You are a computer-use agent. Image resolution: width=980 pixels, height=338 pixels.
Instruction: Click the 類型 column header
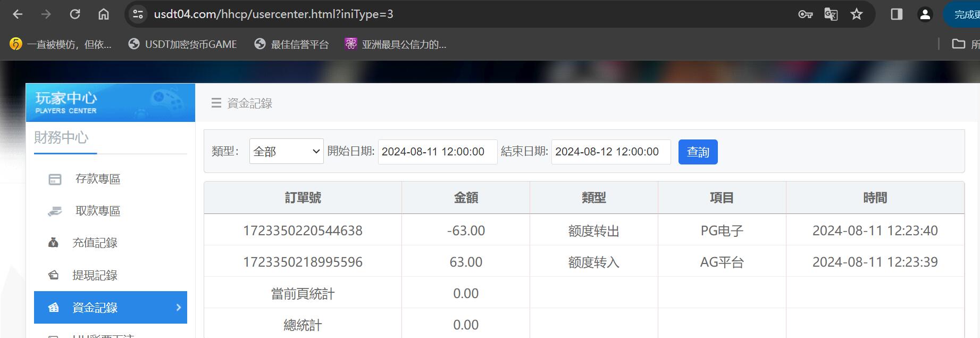pos(593,198)
